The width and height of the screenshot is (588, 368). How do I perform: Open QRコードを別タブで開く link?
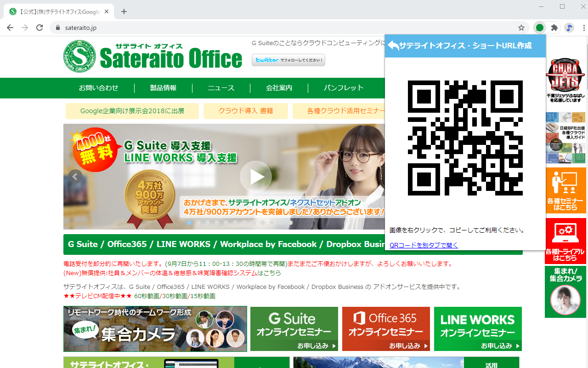point(424,245)
